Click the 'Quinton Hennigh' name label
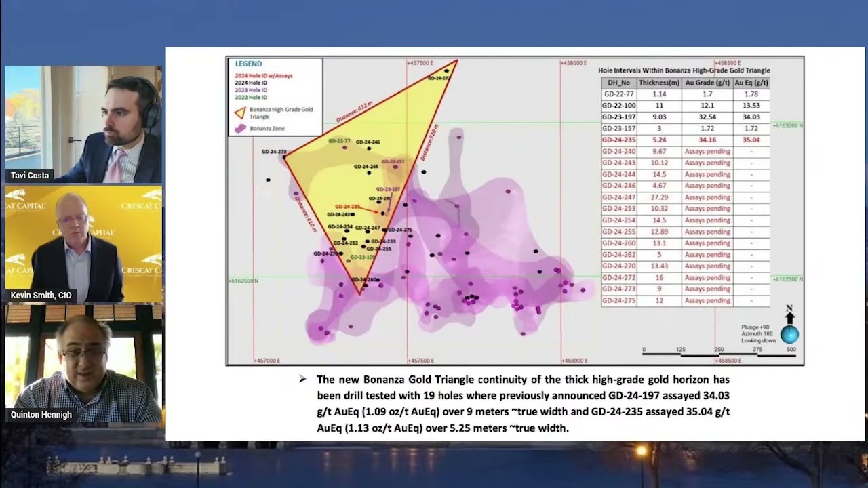Image resolution: width=868 pixels, height=488 pixels. click(x=41, y=415)
